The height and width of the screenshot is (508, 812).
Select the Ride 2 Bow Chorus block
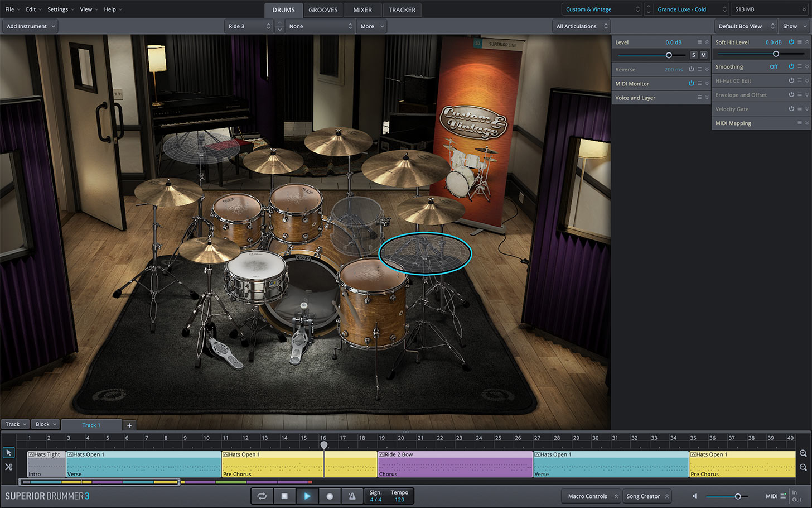tap(455, 464)
